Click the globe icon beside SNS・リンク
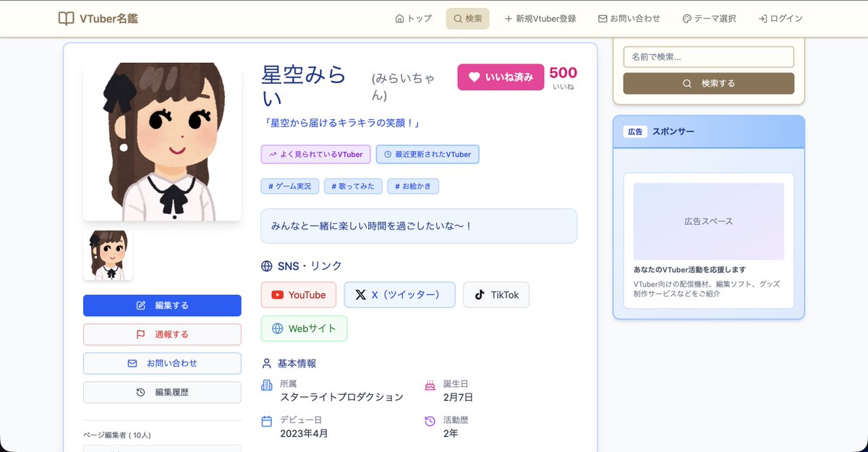This screenshot has height=452, width=868. [267, 266]
